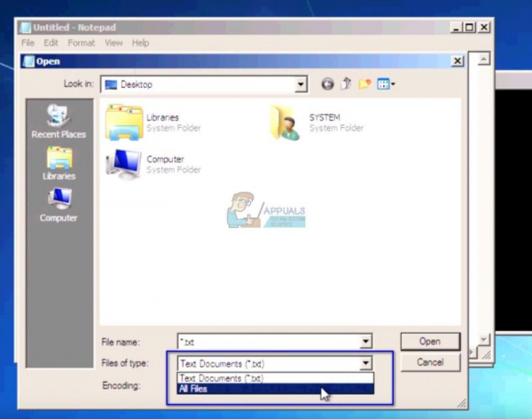Open the View Menu icon
The width and height of the screenshot is (532, 419).
click(x=386, y=84)
